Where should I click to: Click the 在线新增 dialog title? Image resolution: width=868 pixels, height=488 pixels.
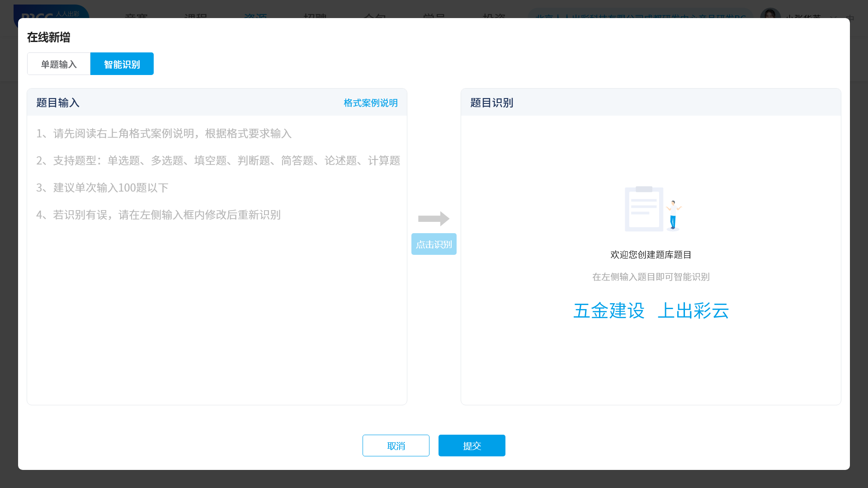(48, 38)
